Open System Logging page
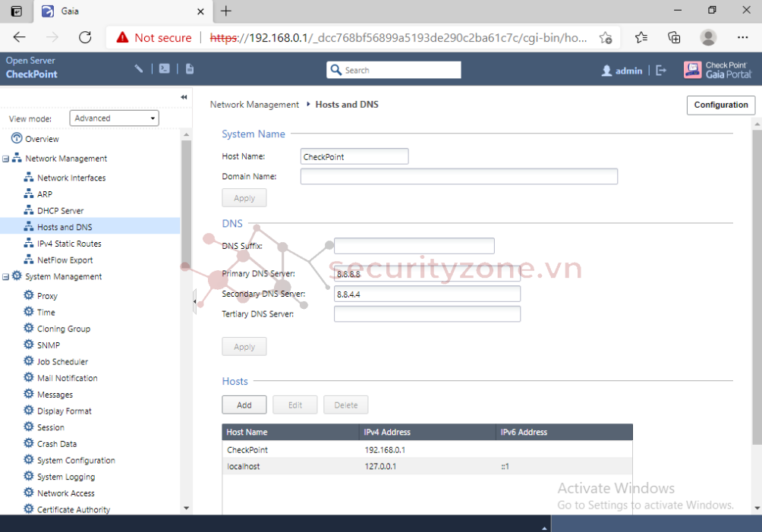 click(x=66, y=477)
